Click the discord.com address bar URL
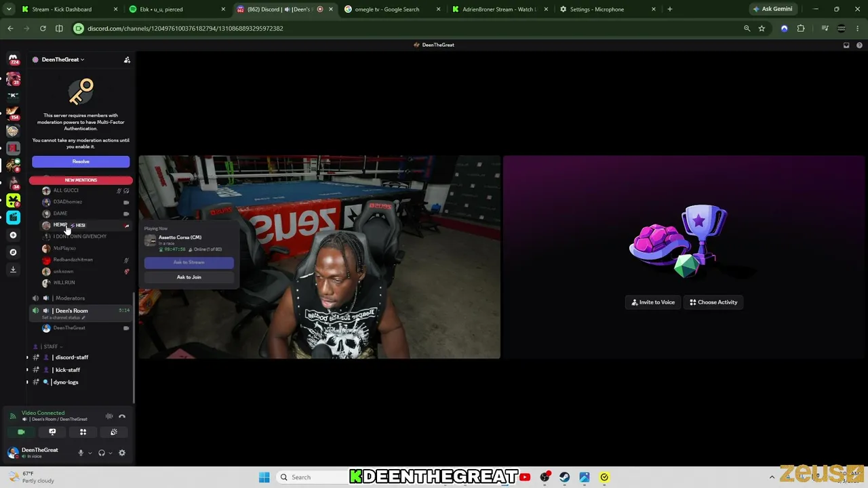 (x=185, y=28)
